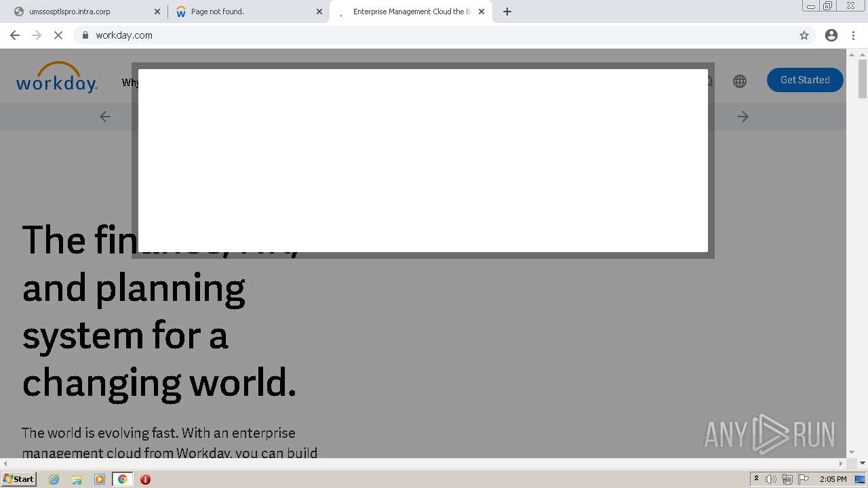Show hidden system tray icons
Screen dimensions: 868x488
(756, 479)
